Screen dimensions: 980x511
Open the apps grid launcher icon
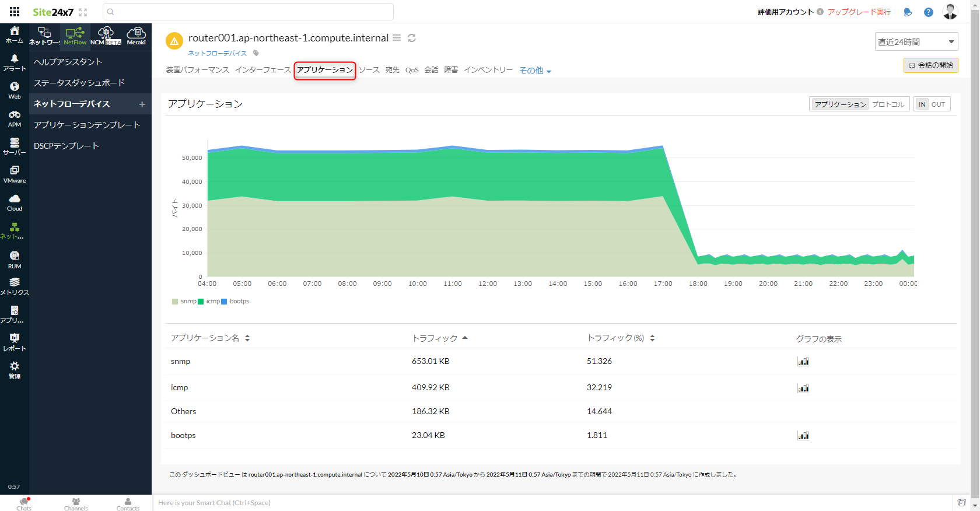click(x=15, y=12)
